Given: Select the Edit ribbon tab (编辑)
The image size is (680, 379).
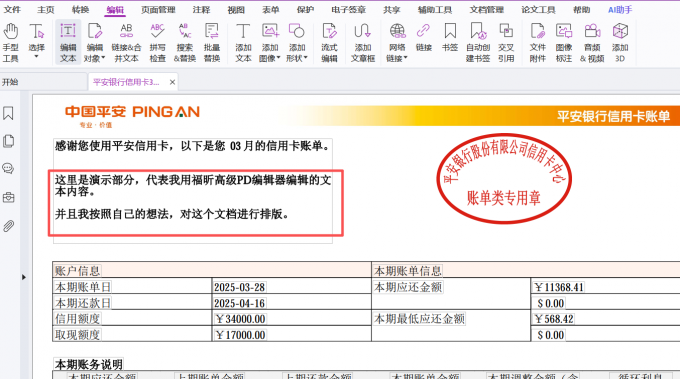Looking at the screenshot, I should (115, 10).
